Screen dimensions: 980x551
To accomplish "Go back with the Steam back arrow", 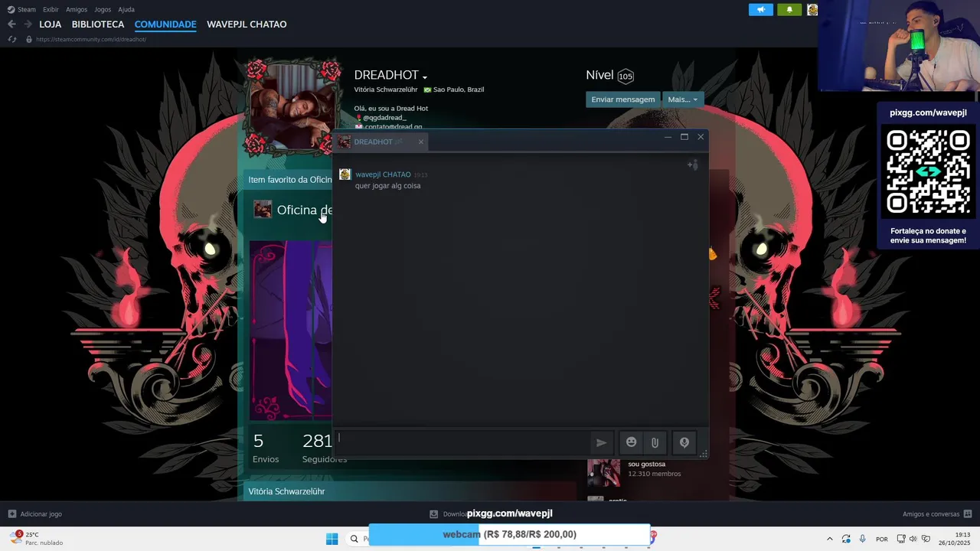I will click(11, 24).
